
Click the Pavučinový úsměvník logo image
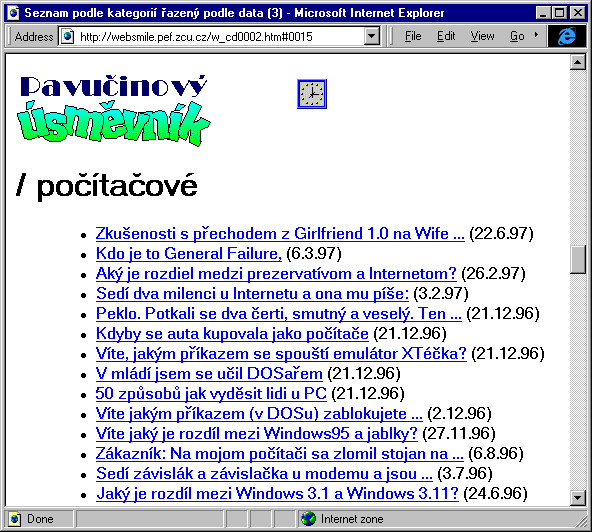[113, 110]
